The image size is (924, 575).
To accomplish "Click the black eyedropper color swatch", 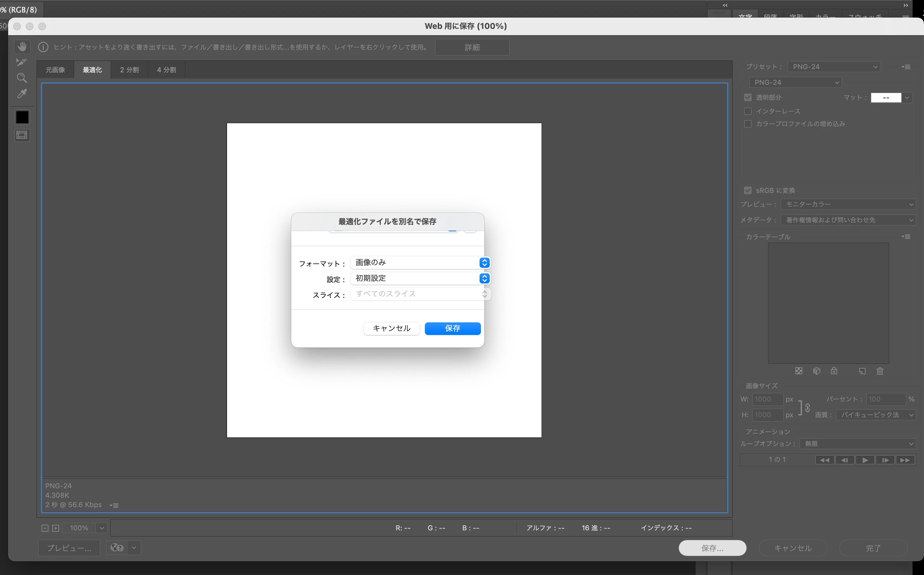I will pos(22,117).
